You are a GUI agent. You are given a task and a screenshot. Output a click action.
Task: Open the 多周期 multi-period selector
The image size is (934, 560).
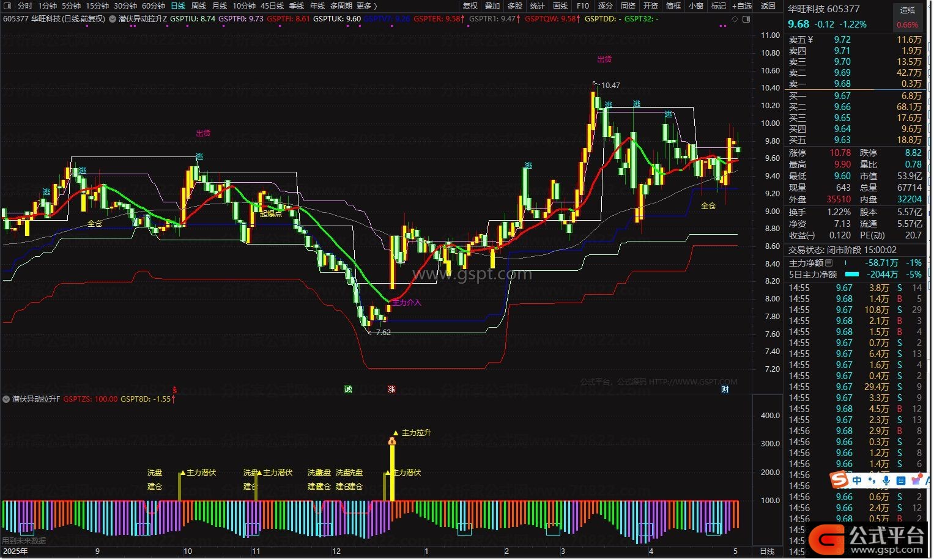click(341, 6)
